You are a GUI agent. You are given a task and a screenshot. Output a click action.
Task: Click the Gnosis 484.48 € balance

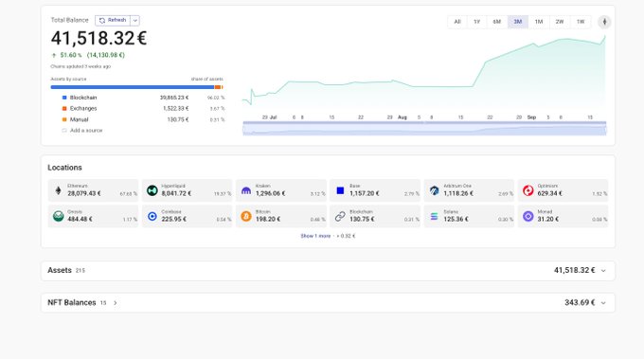pyautogui.click(x=80, y=220)
